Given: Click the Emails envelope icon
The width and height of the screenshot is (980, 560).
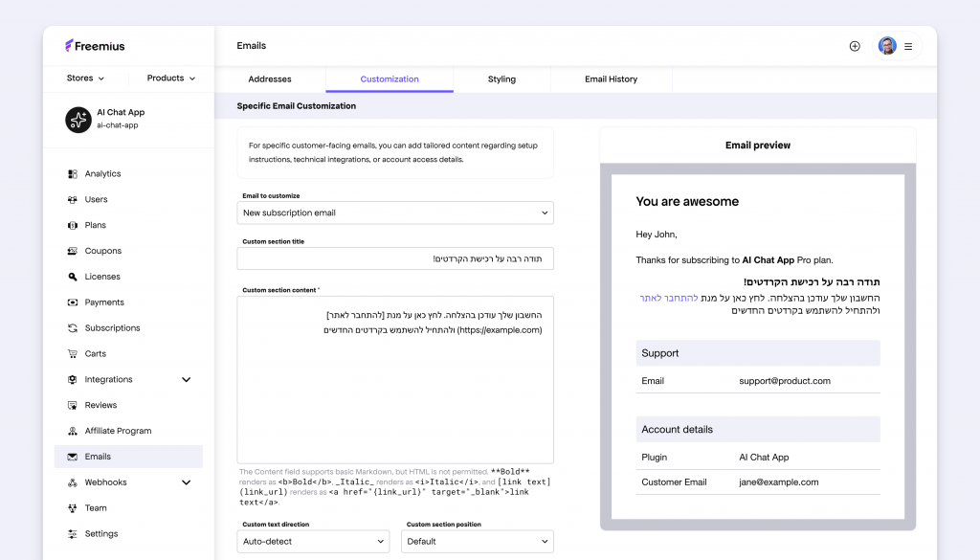Looking at the screenshot, I should click(73, 457).
